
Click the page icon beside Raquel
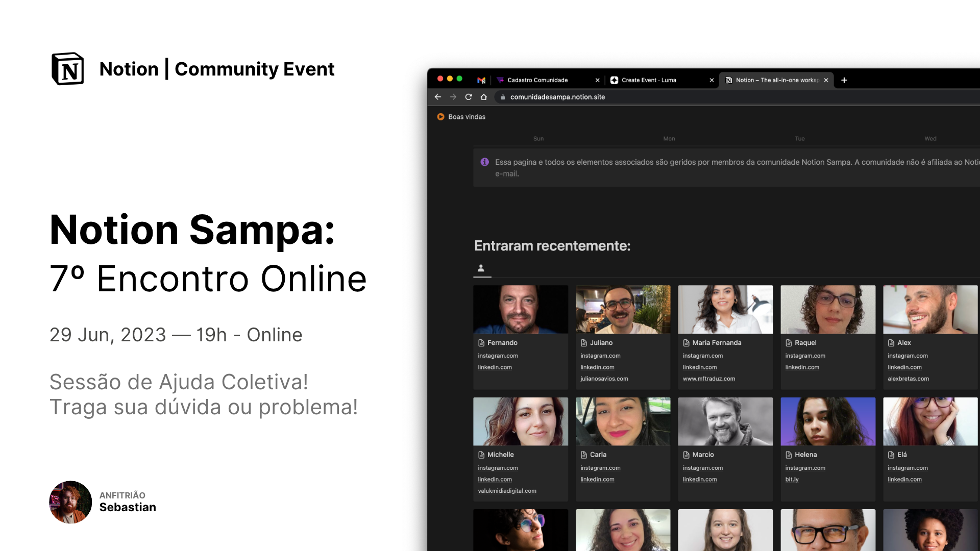(789, 343)
